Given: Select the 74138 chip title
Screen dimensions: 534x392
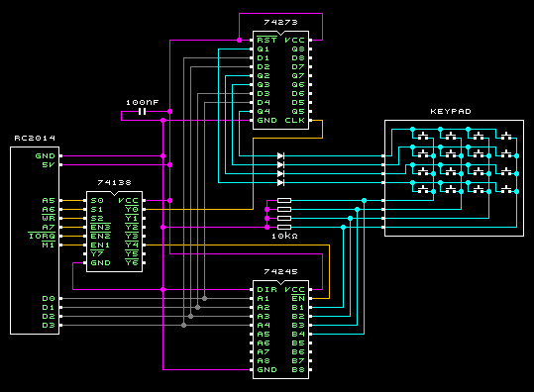Looking at the screenshot, I should point(115,183).
